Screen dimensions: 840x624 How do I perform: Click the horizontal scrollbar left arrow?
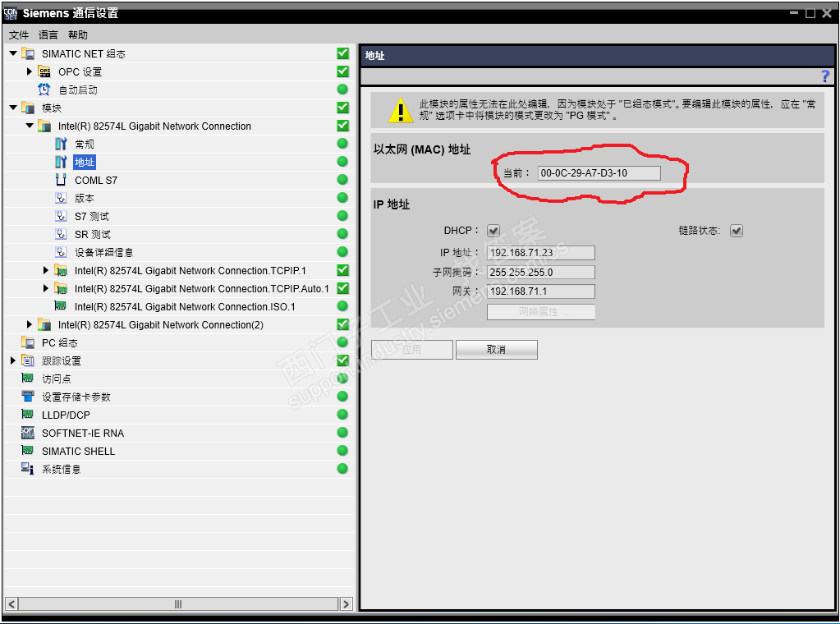tap(11, 604)
